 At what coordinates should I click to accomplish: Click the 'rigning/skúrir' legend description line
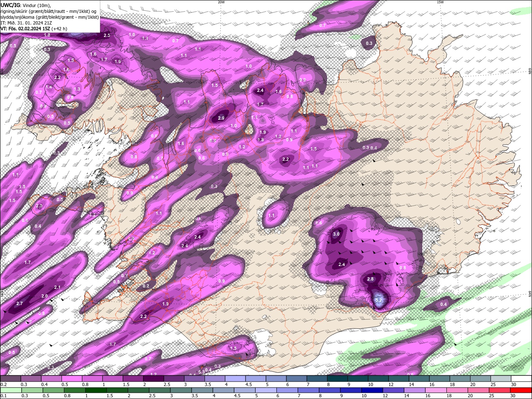click(x=49, y=11)
